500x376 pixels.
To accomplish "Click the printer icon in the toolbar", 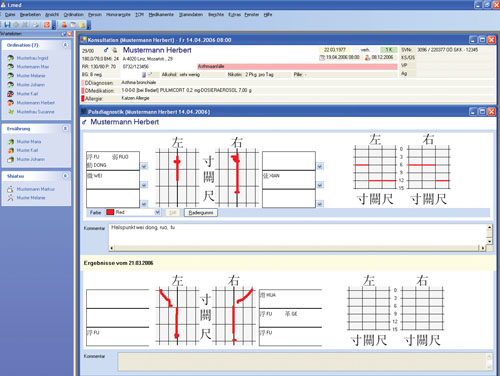I will (36, 25).
